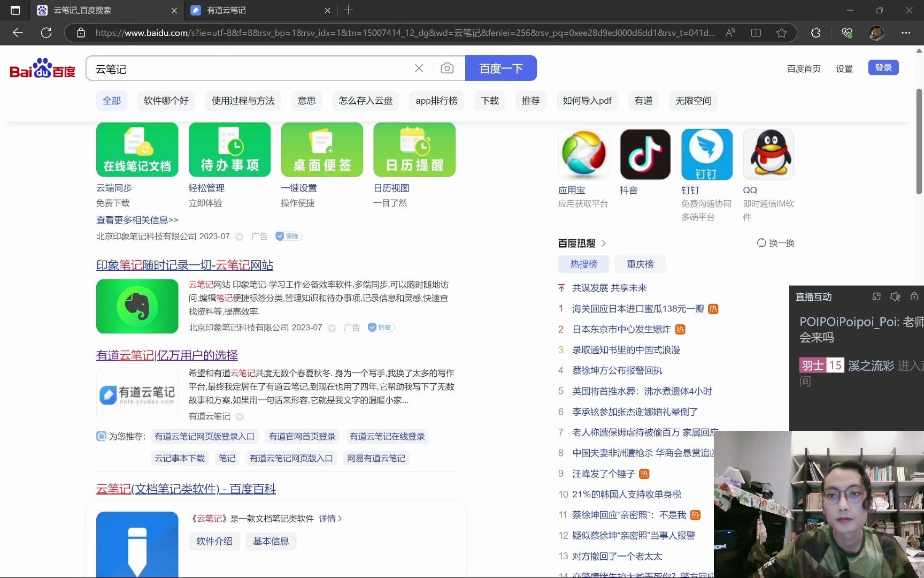Viewport: 924px width, 578px height.
Task: Open the 钉钉 app icon
Action: (x=707, y=154)
